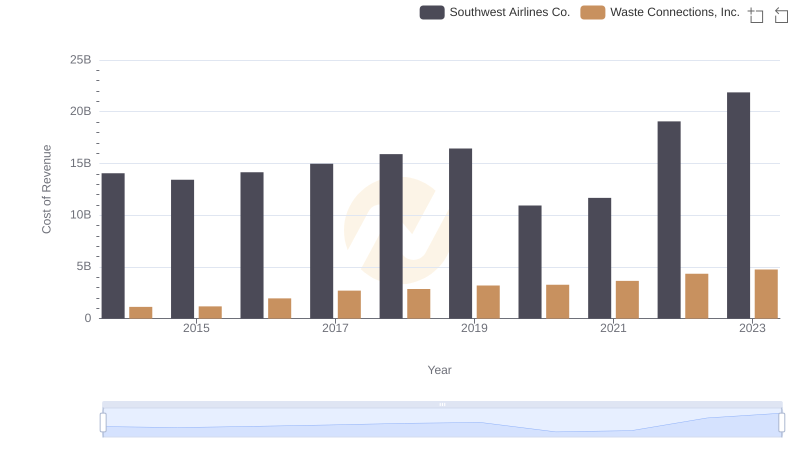800x461 pixels.
Task: Click the Waste Connections bar for 2023
Action: (x=766, y=293)
